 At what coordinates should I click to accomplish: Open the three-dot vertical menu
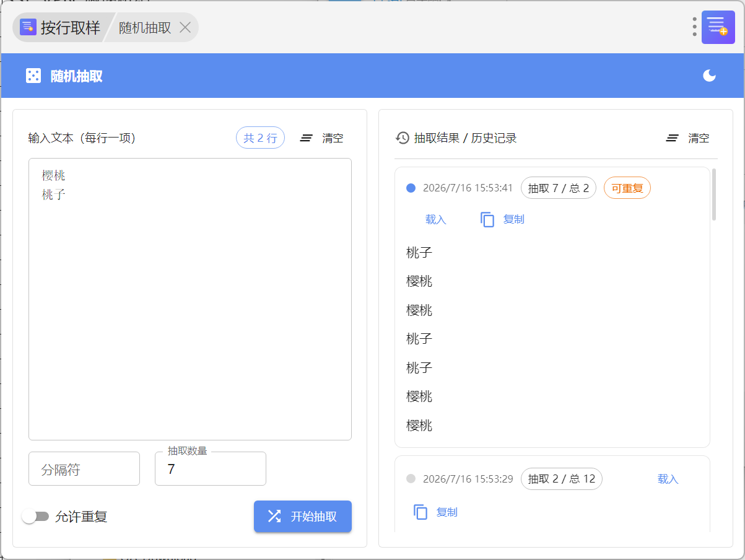tap(694, 27)
